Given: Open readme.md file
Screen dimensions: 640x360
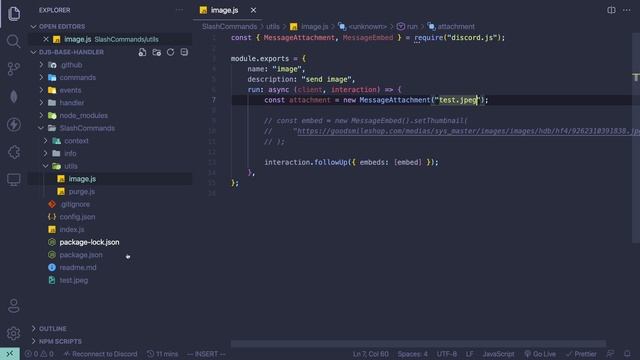Looking at the screenshot, I should tap(78, 267).
